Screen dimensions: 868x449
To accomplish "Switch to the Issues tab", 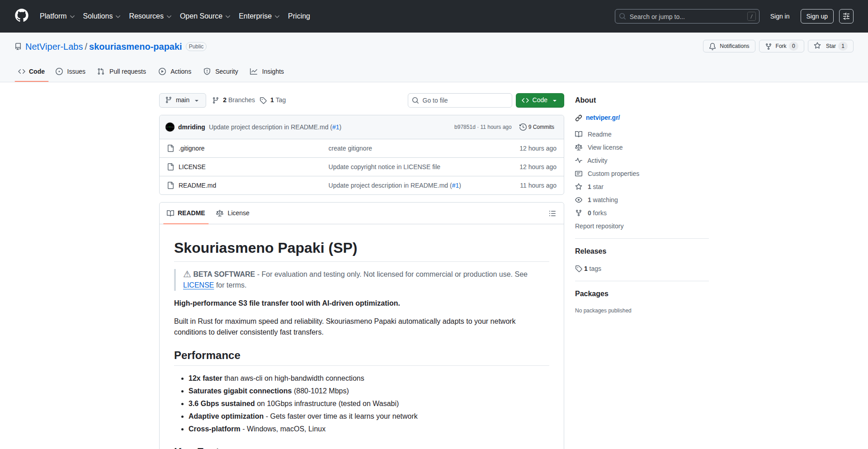I will click(x=71, y=71).
